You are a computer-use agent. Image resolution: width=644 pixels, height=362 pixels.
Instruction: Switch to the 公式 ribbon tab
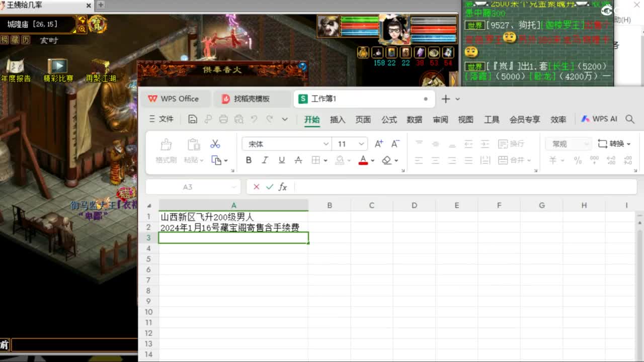[389, 120]
